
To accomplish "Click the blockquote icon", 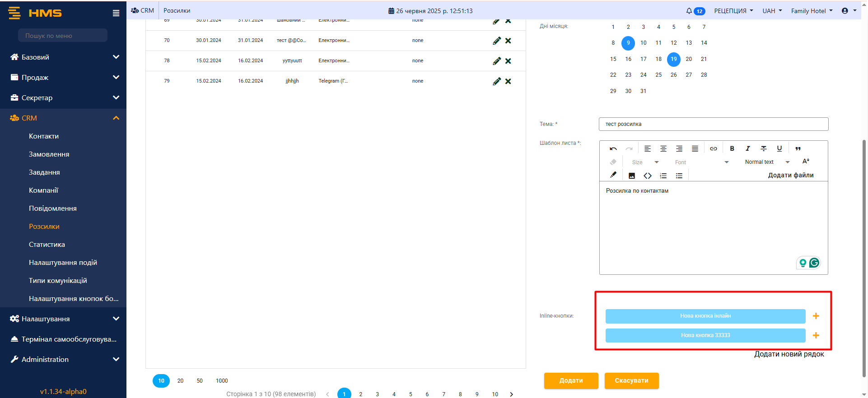I will (798, 148).
